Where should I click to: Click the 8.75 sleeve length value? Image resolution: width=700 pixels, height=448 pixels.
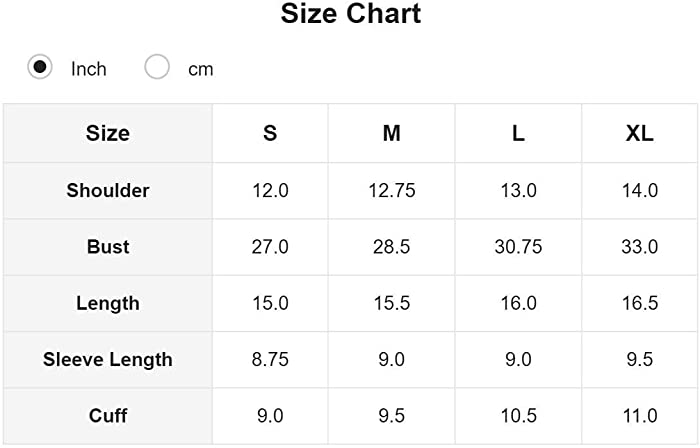coord(270,360)
